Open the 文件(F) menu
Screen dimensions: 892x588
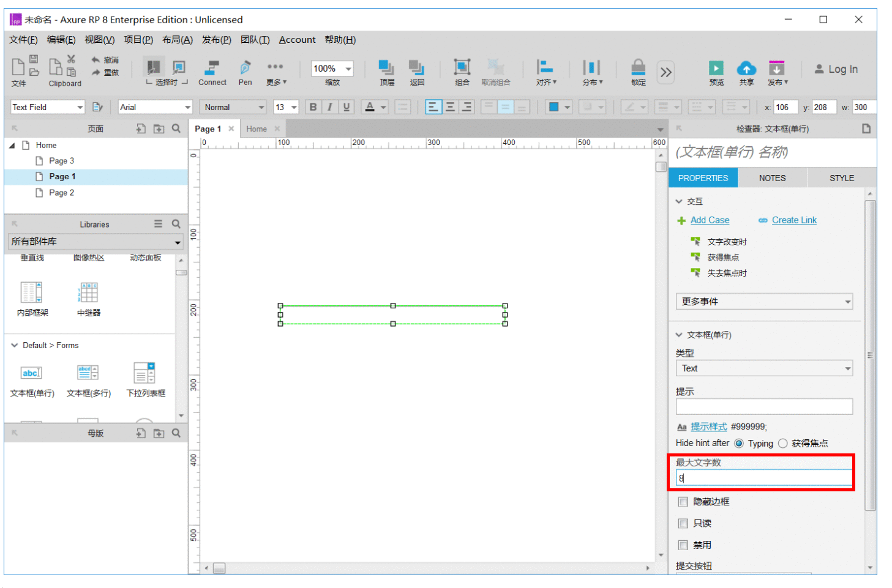tap(23, 40)
